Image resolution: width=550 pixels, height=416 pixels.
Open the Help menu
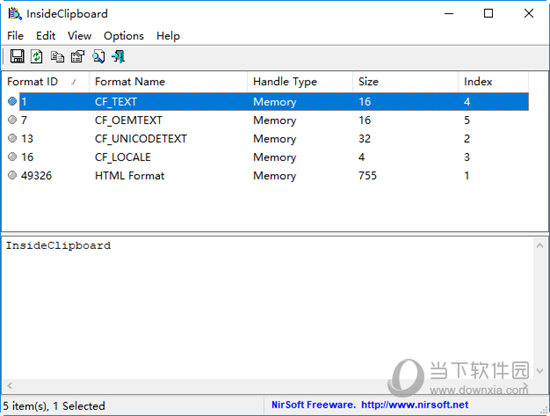point(168,36)
